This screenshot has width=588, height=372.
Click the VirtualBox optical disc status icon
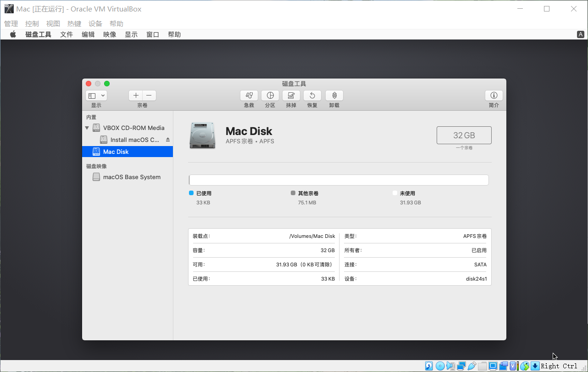440,366
